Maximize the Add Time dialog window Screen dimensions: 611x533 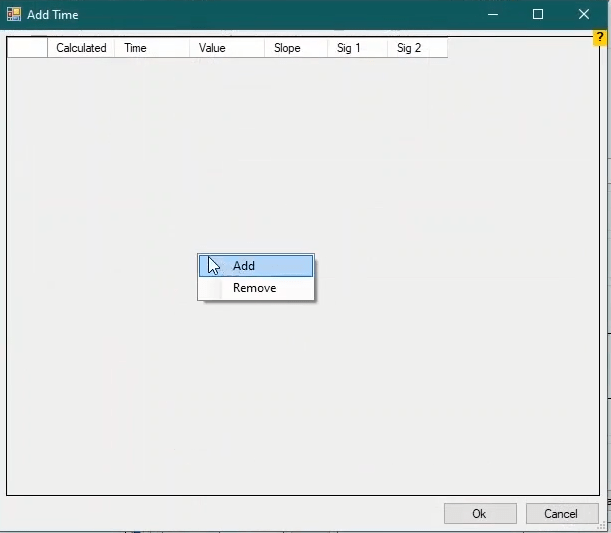538,15
